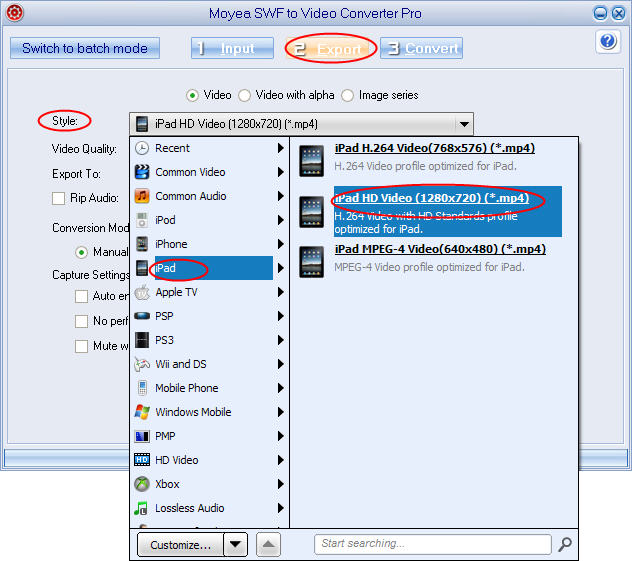Click the PSP console icon

(x=142, y=316)
